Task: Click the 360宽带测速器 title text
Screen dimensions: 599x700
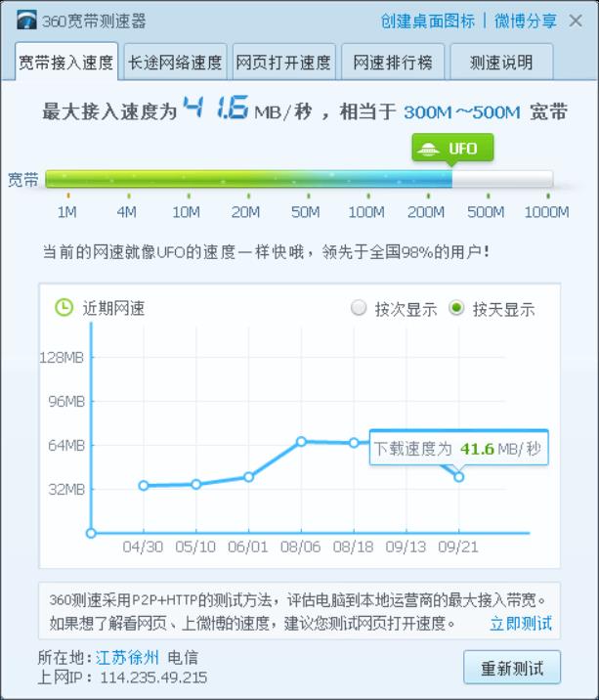Action: [94, 21]
